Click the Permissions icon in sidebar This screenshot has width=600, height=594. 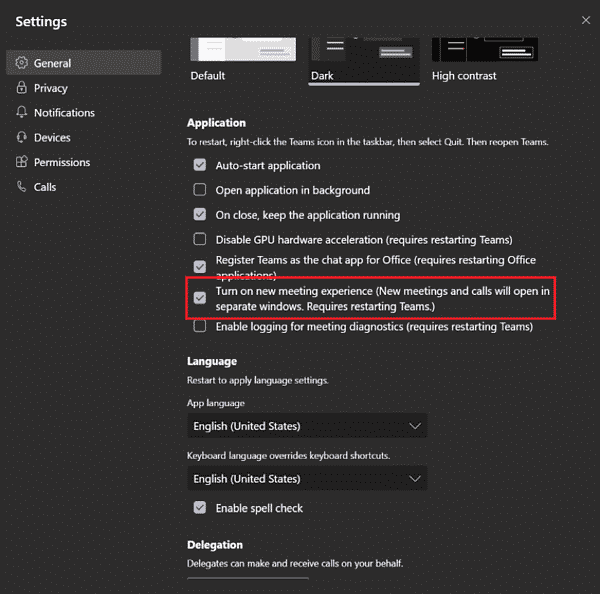pos(21,162)
